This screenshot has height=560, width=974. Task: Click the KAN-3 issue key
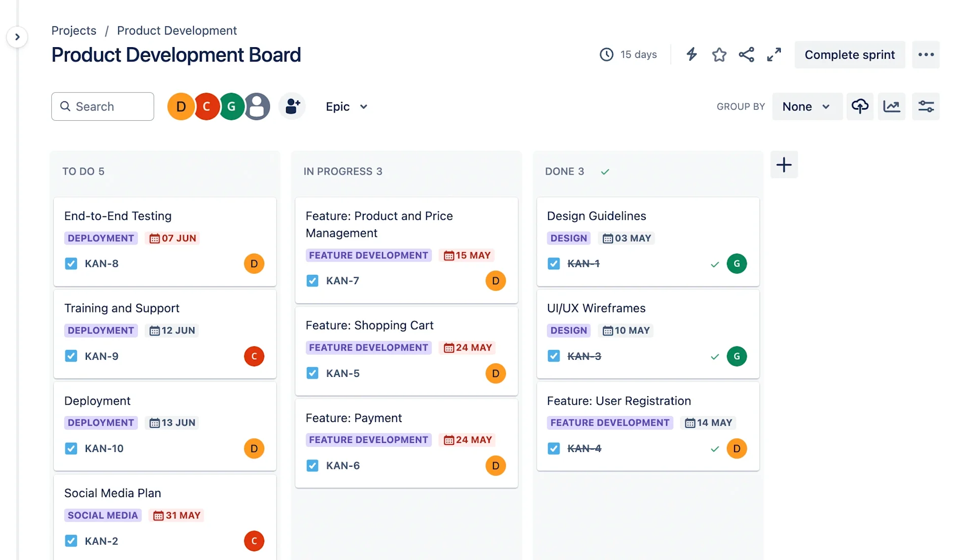point(584,356)
